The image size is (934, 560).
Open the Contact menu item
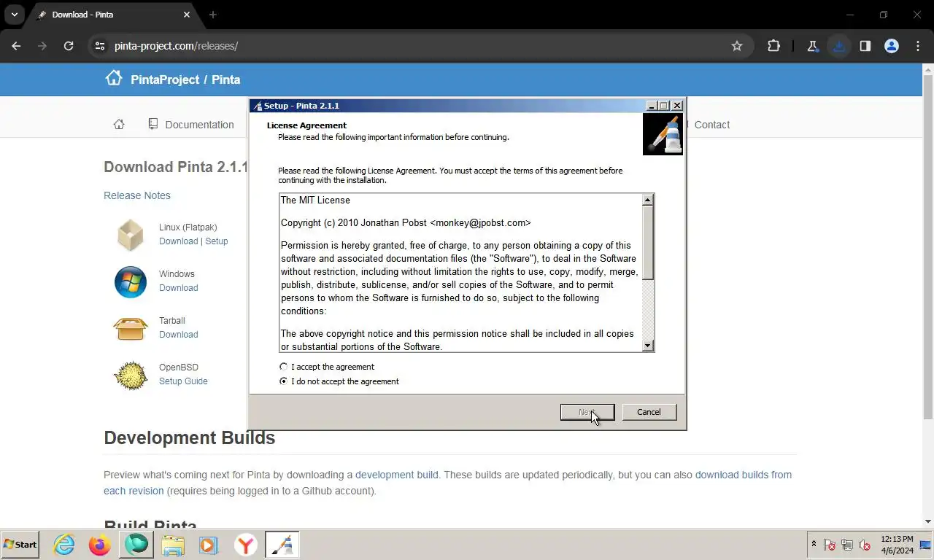click(711, 125)
